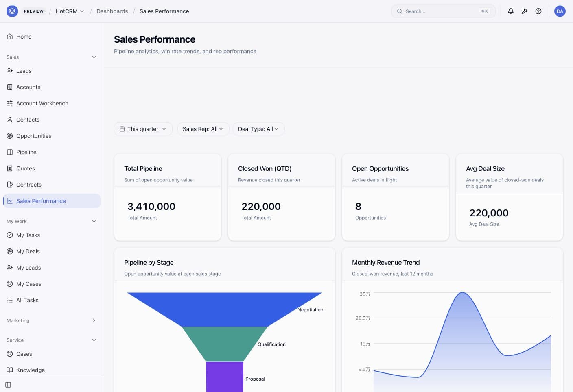The width and height of the screenshot is (573, 392).
Task: Click the My Tasks checkmark icon
Action: pos(10,235)
